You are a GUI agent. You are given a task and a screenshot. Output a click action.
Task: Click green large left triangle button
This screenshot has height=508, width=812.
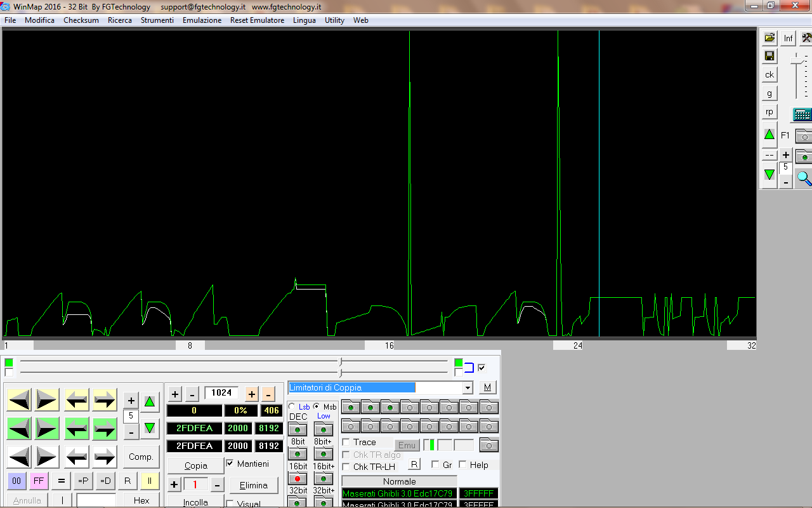pyautogui.click(x=20, y=429)
